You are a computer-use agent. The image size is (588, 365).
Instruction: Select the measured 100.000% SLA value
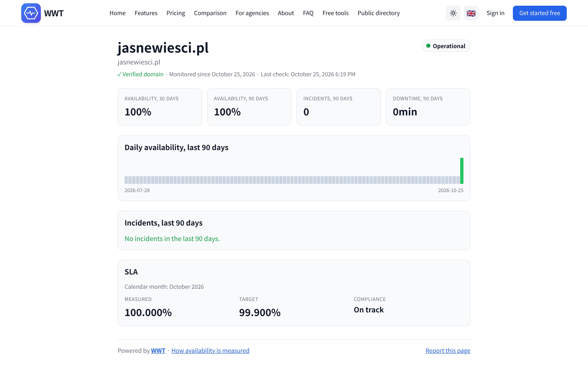pos(148,313)
